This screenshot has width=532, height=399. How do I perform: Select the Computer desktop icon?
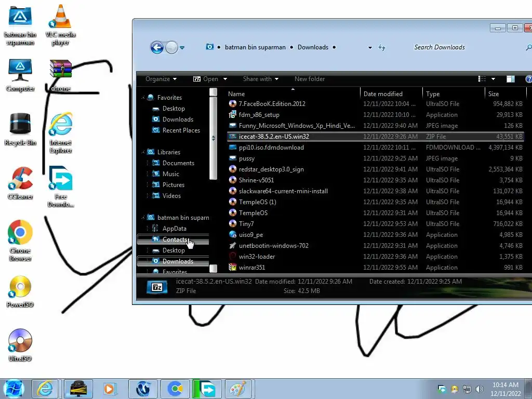click(20, 75)
